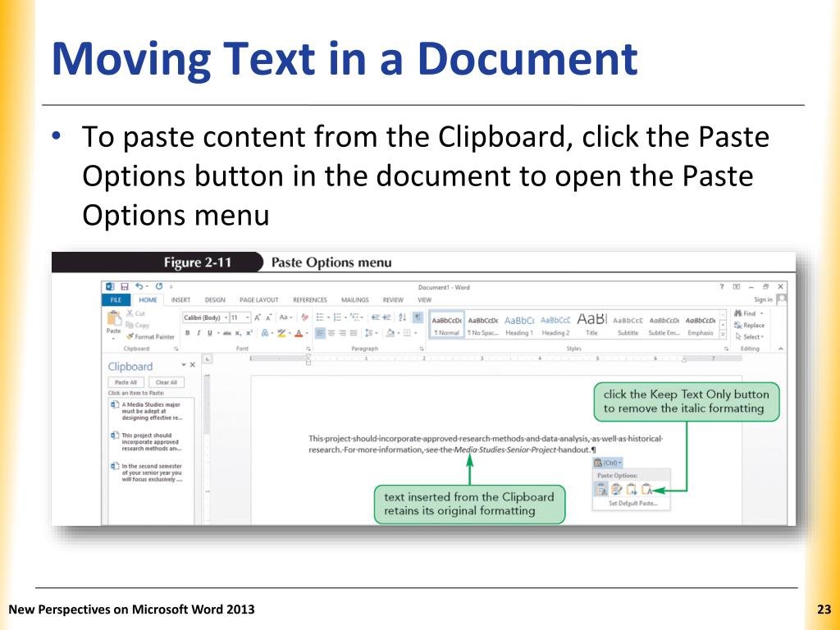
Task: Click the Cut scissors command
Action: point(135,313)
